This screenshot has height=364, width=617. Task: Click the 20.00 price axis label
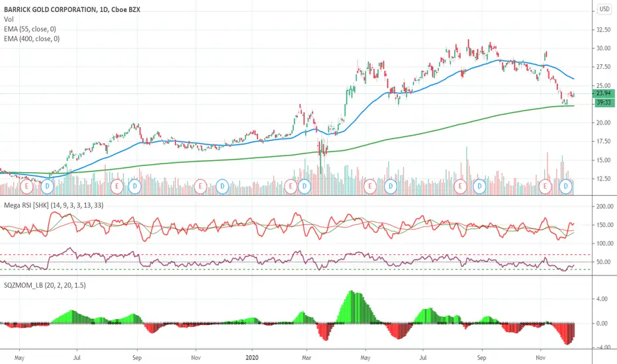point(604,123)
